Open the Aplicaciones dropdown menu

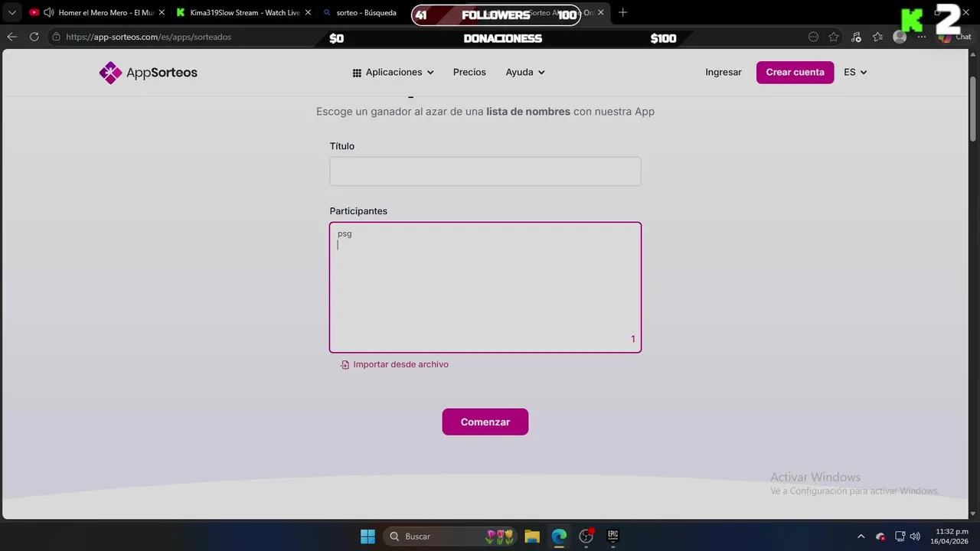coord(393,72)
